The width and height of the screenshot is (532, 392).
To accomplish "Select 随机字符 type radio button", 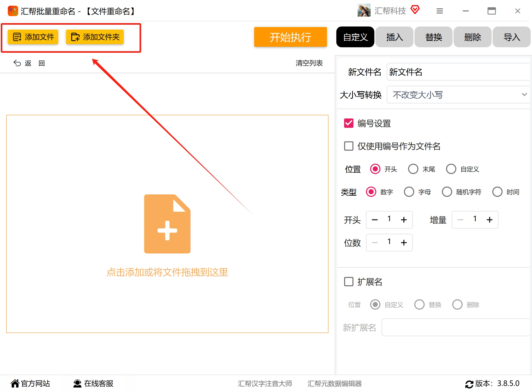I will click(x=447, y=192).
